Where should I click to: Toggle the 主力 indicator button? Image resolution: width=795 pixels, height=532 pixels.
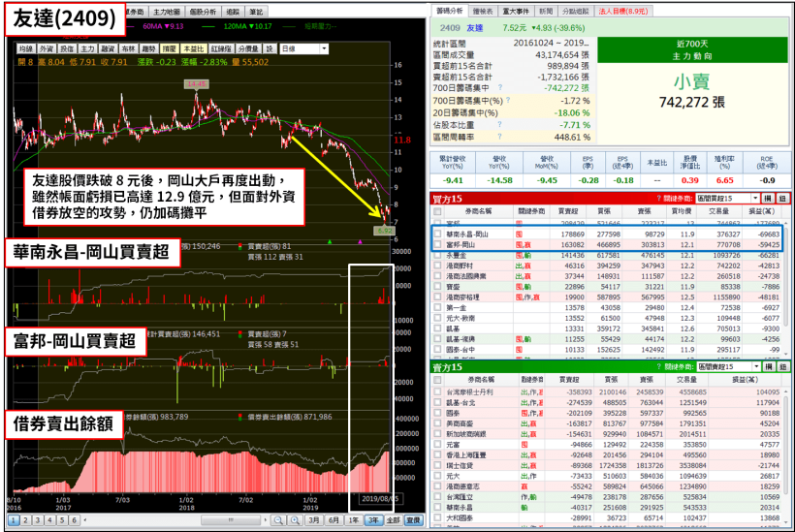pos(87,48)
